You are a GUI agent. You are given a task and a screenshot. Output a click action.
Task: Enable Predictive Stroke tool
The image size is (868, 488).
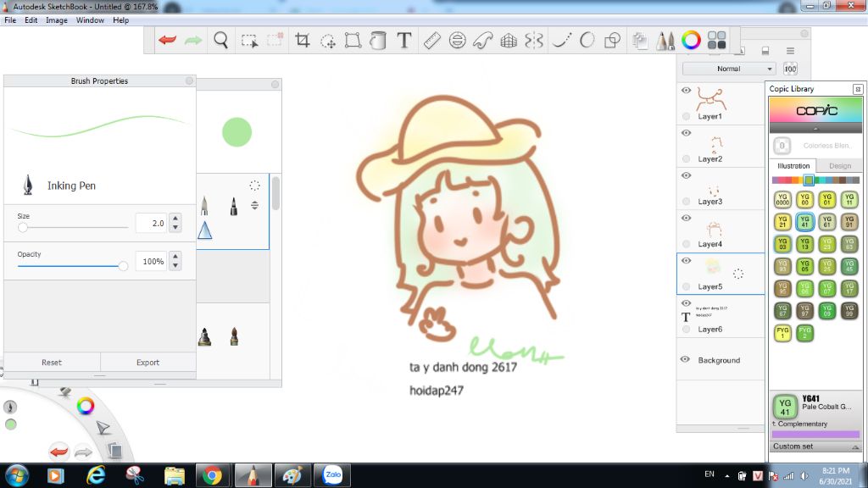(x=587, y=41)
